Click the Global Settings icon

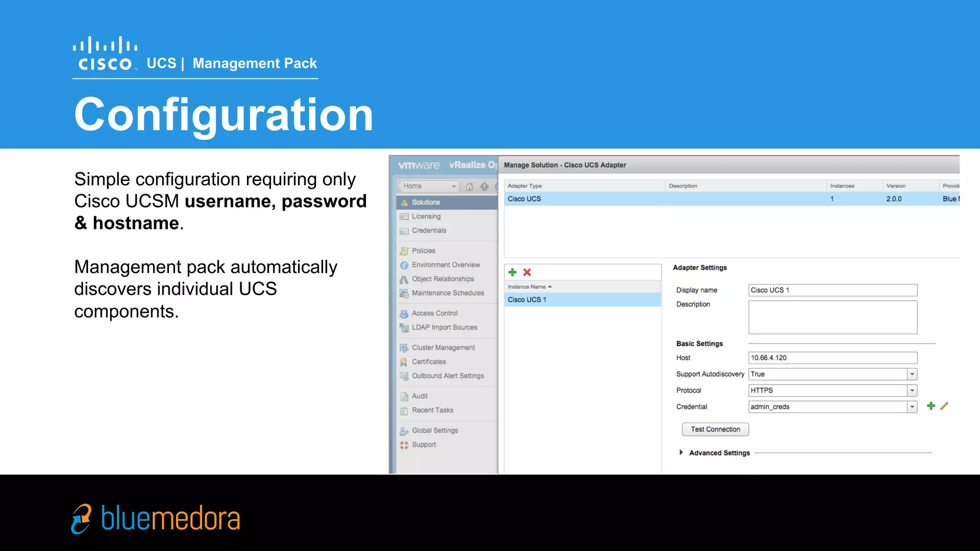click(x=404, y=431)
